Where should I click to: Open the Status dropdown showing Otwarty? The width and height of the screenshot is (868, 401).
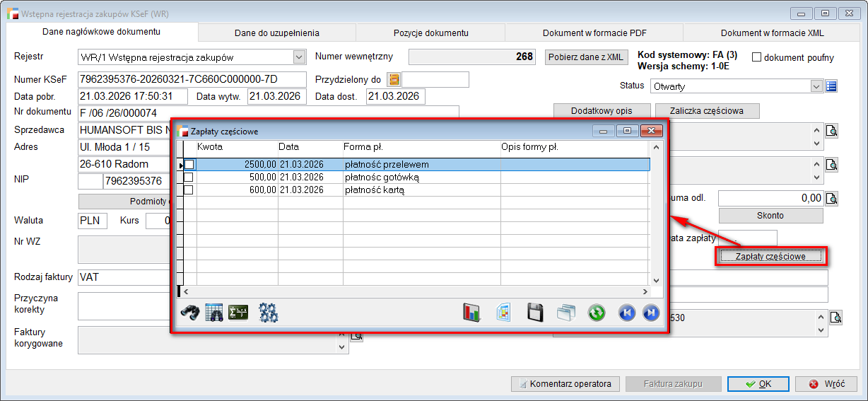point(817,86)
